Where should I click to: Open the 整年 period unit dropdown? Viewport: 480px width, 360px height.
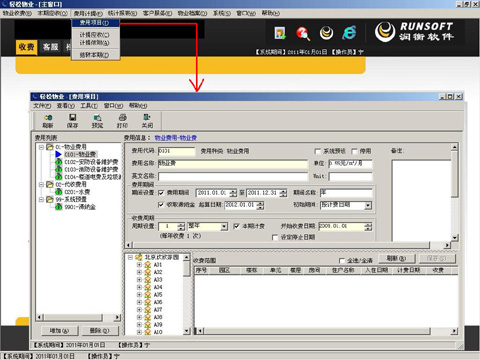pyautogui.click(x=224, y=227)
